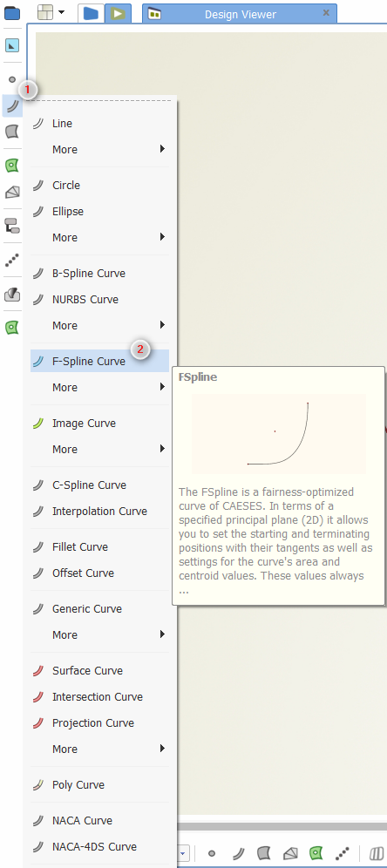Select the point creation icon in the sidebar
Viewport: 387px width, 868px height.
click(x=12, y=79)
